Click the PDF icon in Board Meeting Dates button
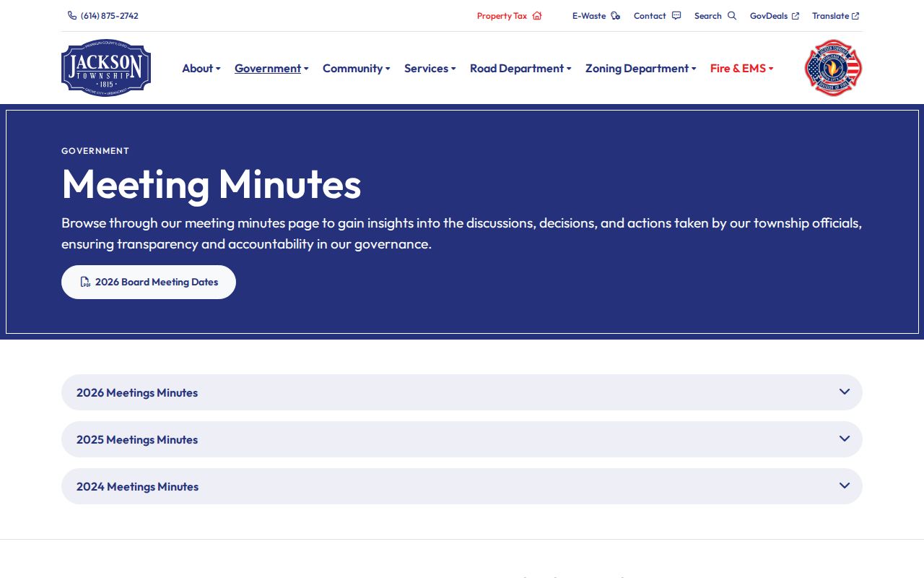 [85, 282]
